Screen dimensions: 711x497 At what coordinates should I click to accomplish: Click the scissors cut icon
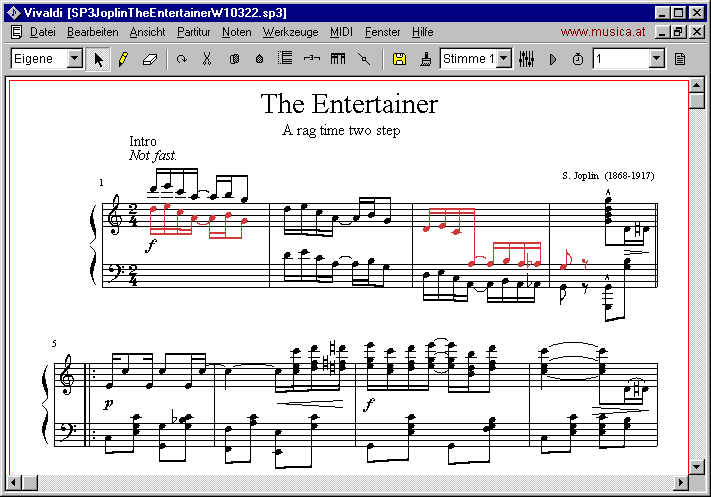[x=207, y=59]
